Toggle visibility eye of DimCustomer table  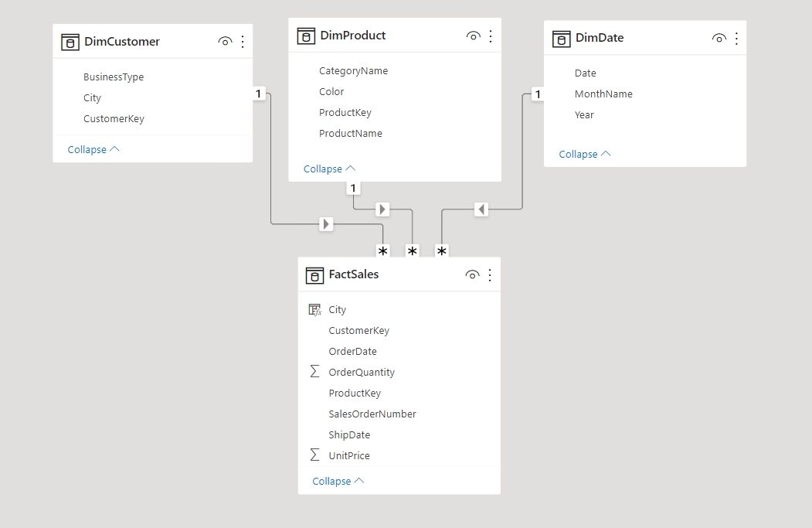(225, 42)
